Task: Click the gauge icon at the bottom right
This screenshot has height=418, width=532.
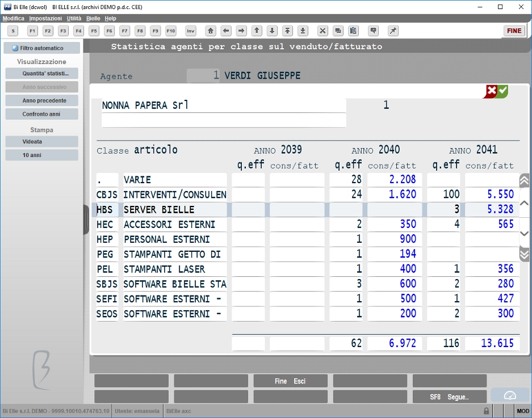Action: 510,396
